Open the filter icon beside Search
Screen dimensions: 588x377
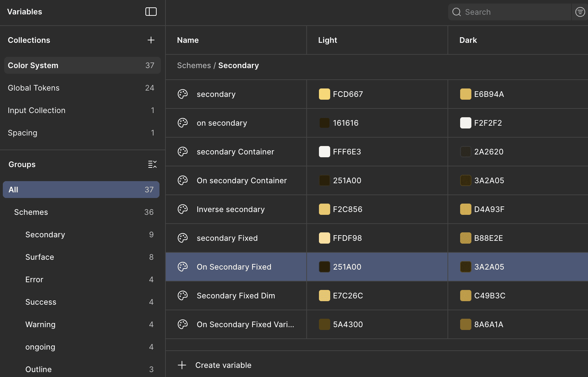point(580,12)
